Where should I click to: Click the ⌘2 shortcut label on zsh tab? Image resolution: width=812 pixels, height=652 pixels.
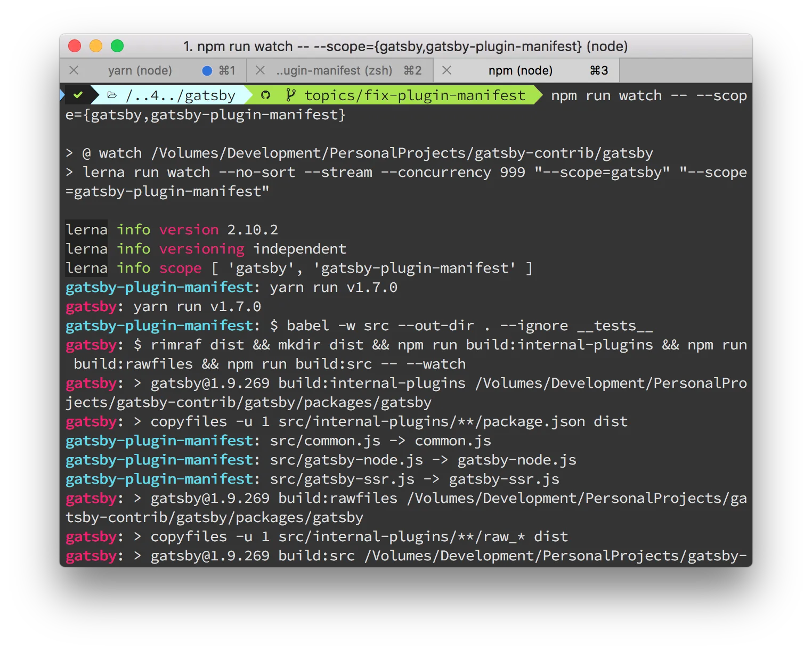pyautogui.click(x=412, y=70)
